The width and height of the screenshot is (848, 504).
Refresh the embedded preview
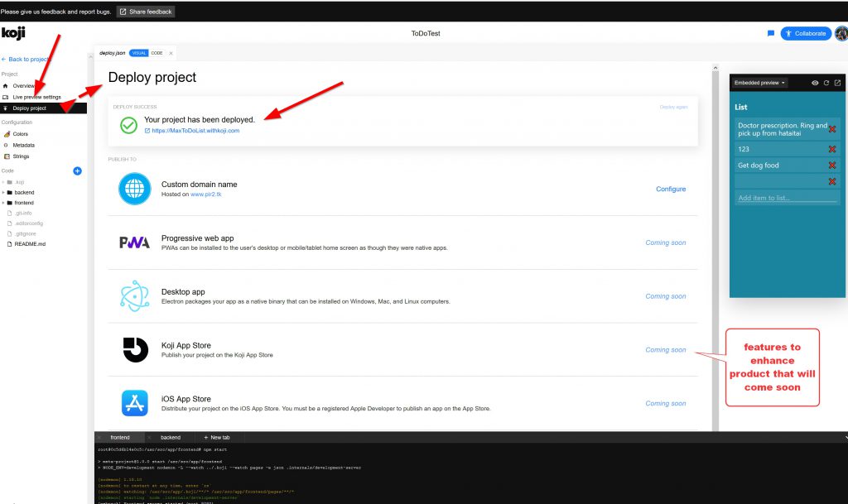coord(826,83)
